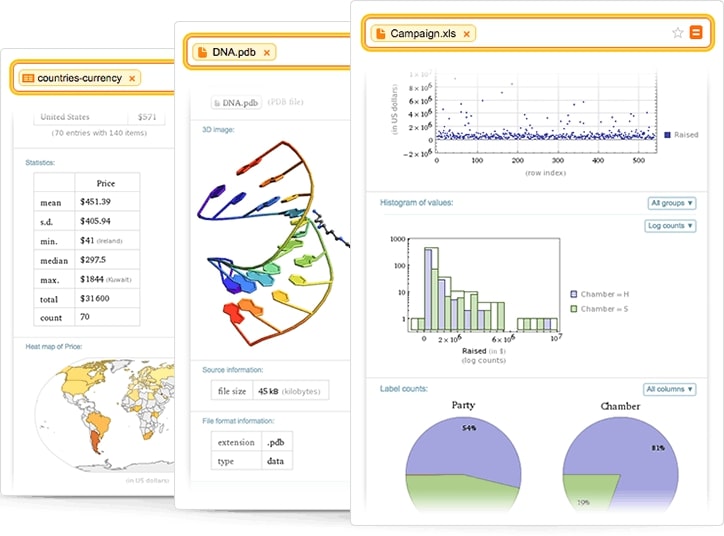Remove the Campaign.xls file chip
Image resolution: width=724 pixels, height=536 pixels.
click(x=467, y=34)
